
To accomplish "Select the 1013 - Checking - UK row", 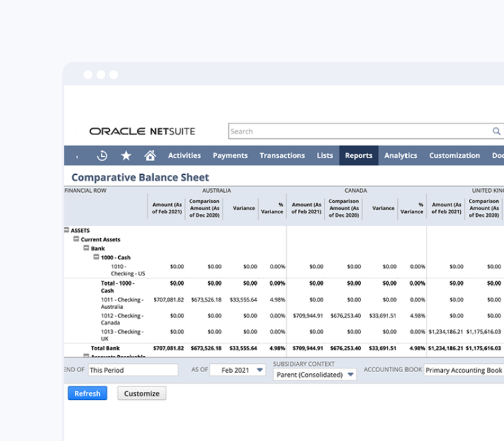I will 284,335.
